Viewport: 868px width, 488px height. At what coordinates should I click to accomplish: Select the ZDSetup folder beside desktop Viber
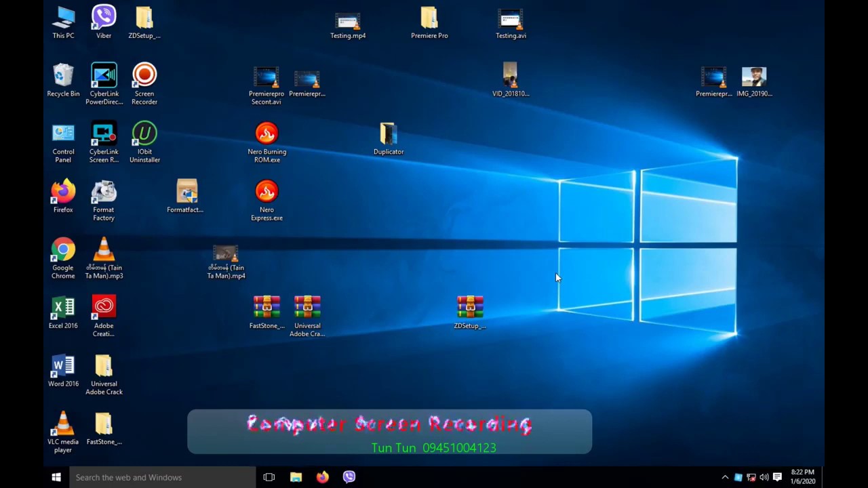(x=144, y=22)
